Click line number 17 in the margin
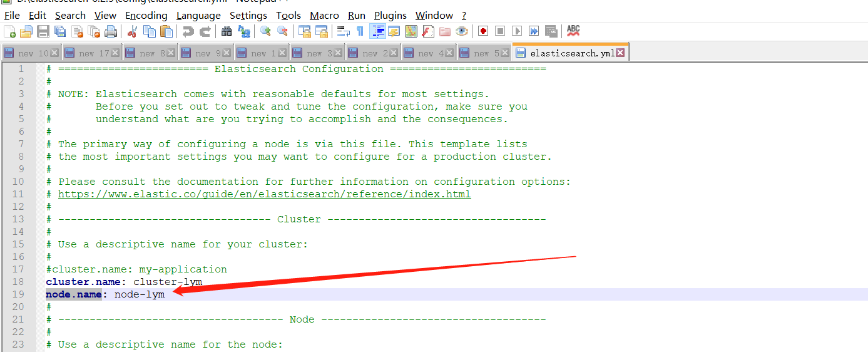The width and height of the screenshot is (868, 352). [18, 269]
